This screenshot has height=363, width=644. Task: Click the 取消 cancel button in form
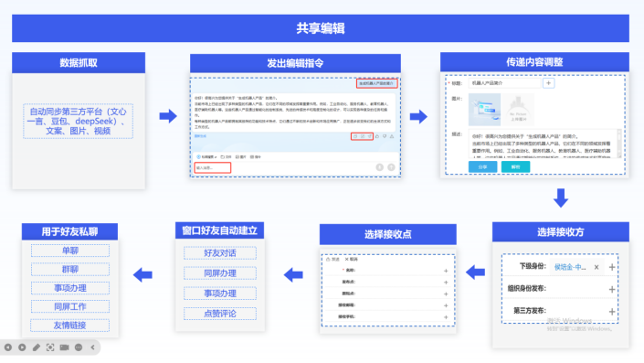click(351, 260)
